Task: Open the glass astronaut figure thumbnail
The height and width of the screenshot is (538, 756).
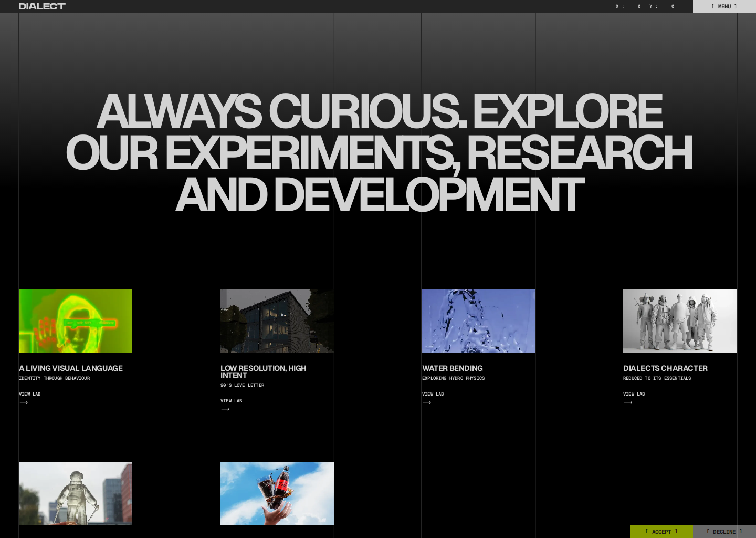Action: coord(76,494)
